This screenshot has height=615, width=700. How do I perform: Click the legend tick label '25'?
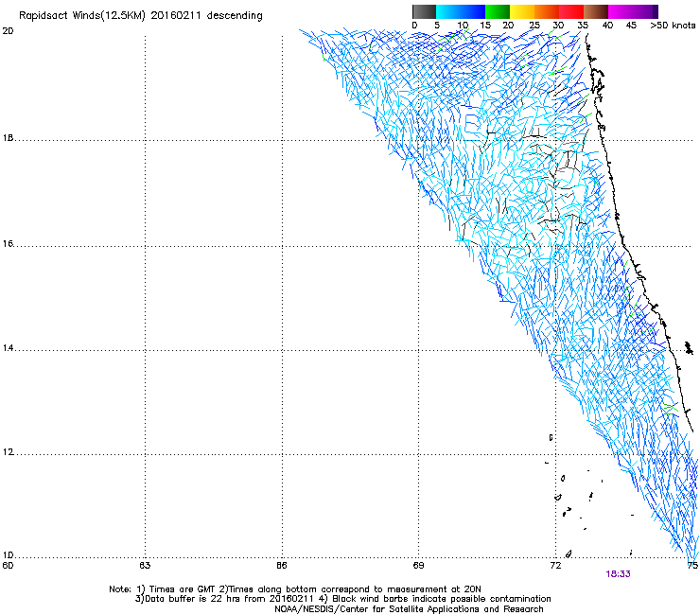(x=534, y=26)
